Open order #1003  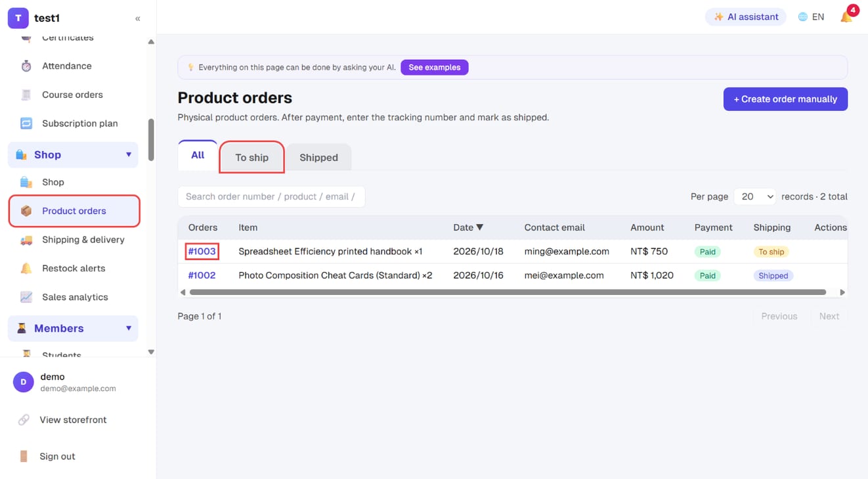click(202, 252)
